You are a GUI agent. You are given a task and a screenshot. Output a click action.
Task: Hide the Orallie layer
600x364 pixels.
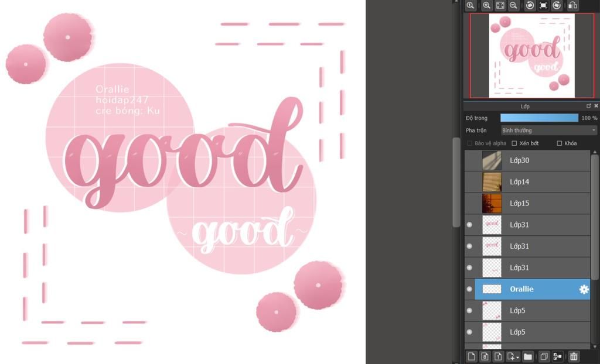click(469, 289)
